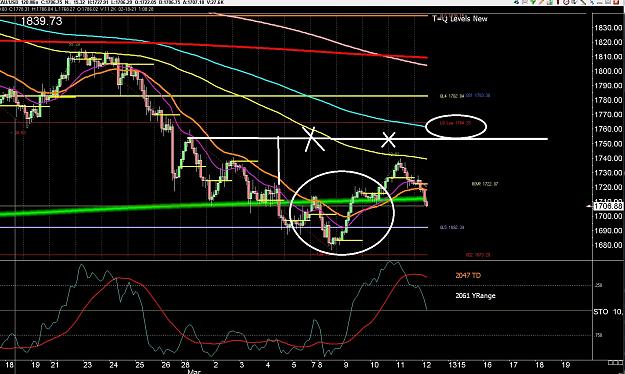Click the 1730.00 price axis label

tap(608, 173)
